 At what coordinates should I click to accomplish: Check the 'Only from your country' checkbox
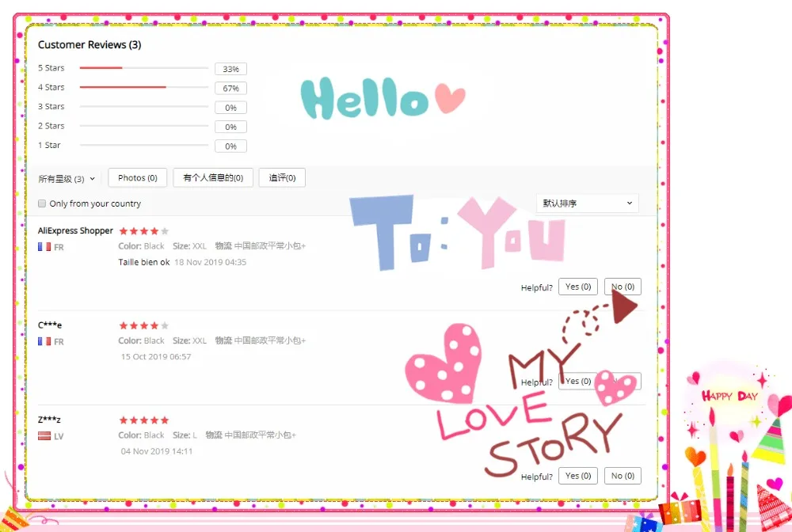[x=42, y=203]
